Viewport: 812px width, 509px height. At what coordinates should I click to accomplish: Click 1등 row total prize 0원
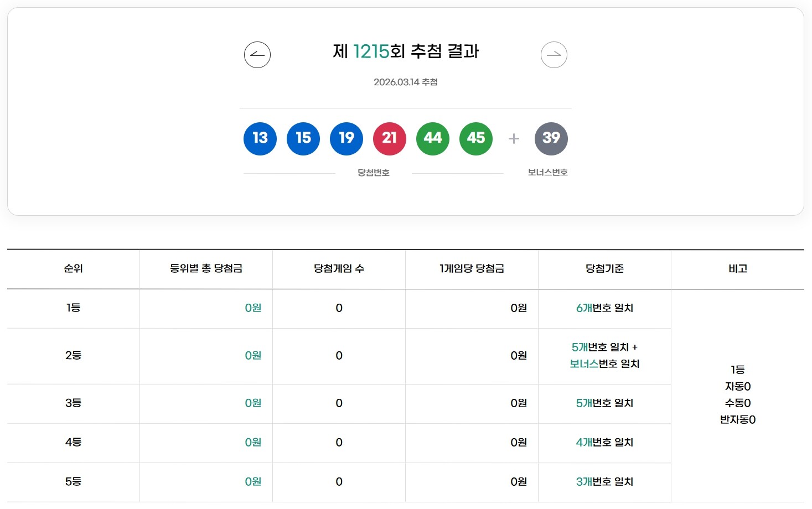[253, 308]
